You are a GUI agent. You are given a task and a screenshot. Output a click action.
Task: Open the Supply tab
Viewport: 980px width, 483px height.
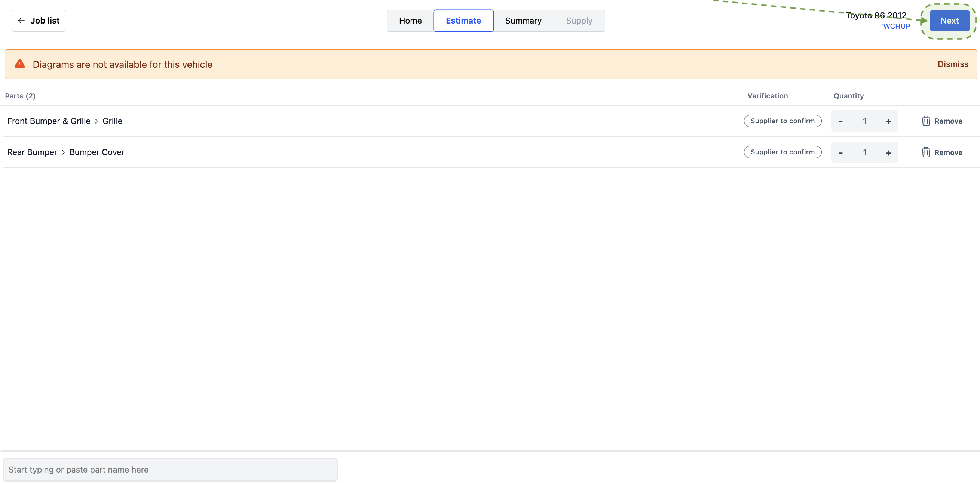coord(579,21)
